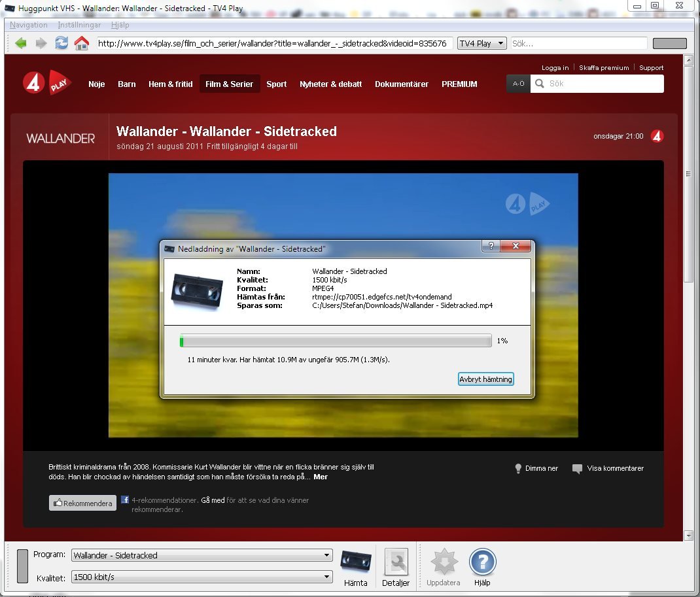Select the Sport category
This screenshot has height=597, width=700.
[x=276, y=84]
